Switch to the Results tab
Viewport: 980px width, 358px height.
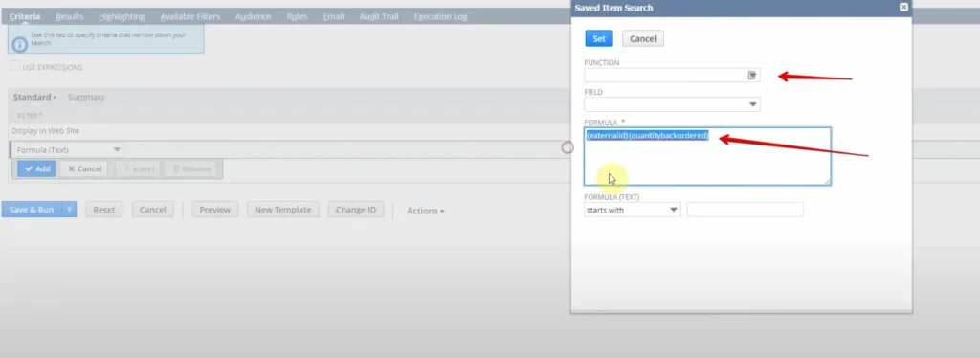pyautogui.click(x=69, y=17)
